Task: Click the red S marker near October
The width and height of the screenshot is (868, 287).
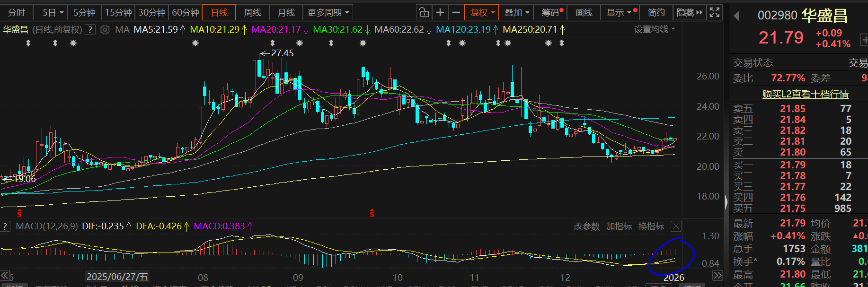Action: point(372,213)
